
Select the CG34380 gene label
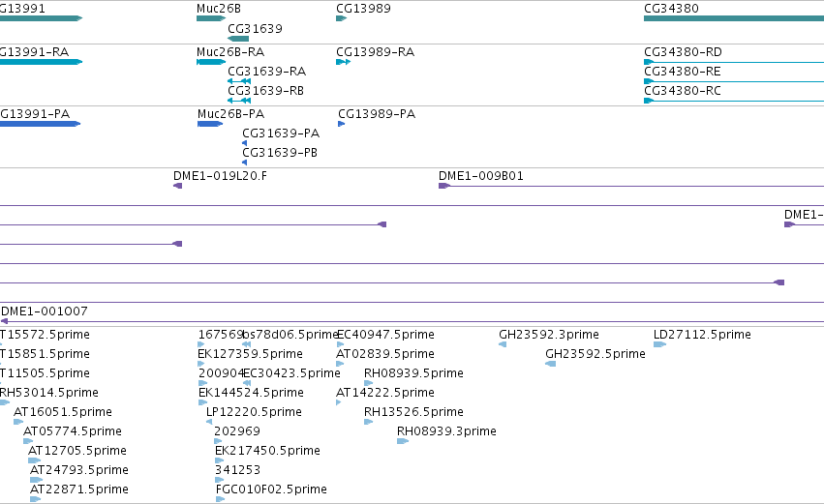click(x=671, y=9)
